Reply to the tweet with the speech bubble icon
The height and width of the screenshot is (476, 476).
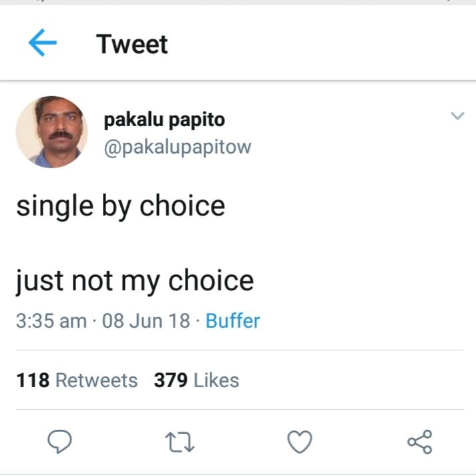point(60,441)
